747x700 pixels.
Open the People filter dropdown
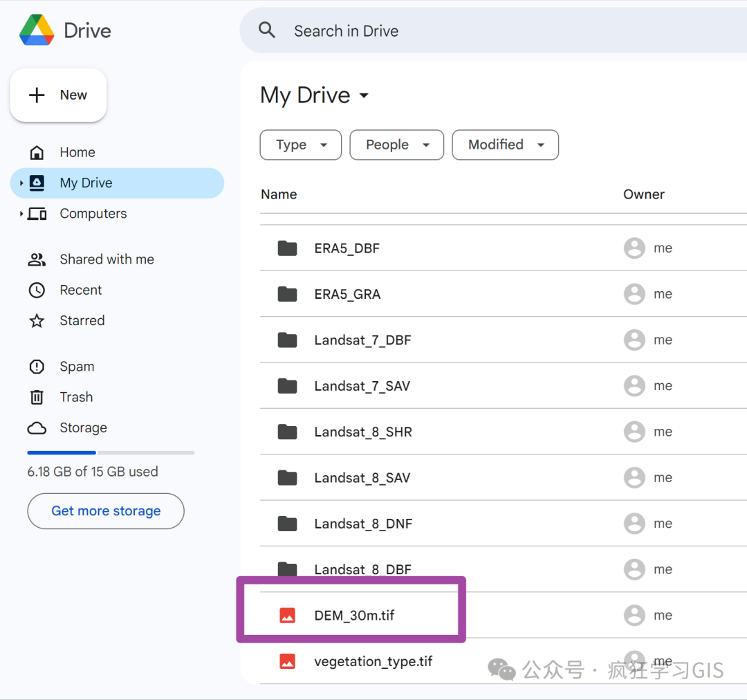pyautogui.click(x=397, y=145)
